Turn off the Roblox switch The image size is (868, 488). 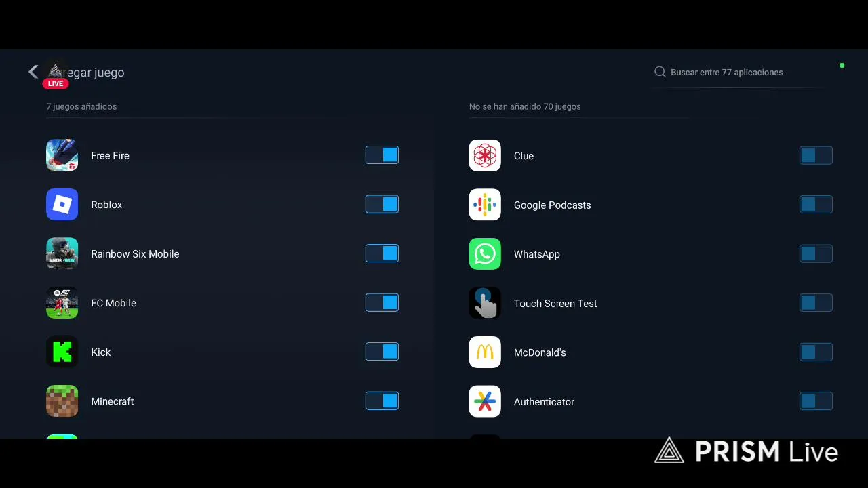pyautogui.click(x=382, y=204)
